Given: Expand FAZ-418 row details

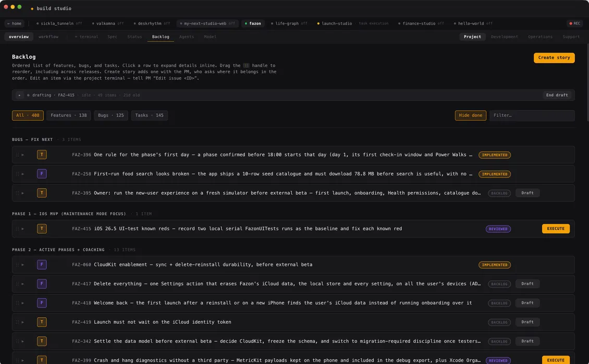Looking at the screenshot, I should point(23,303).
